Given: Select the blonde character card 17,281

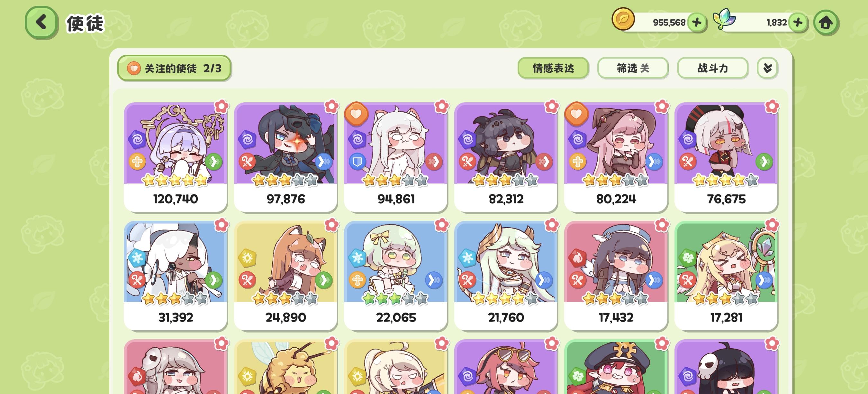Looking at the screenshot, I should pos(726,276).
